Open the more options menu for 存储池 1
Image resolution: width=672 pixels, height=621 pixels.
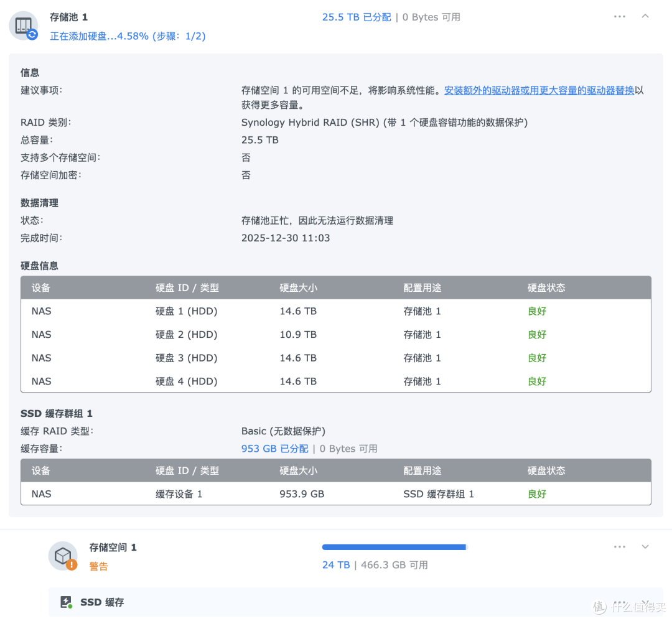(619, 17)
